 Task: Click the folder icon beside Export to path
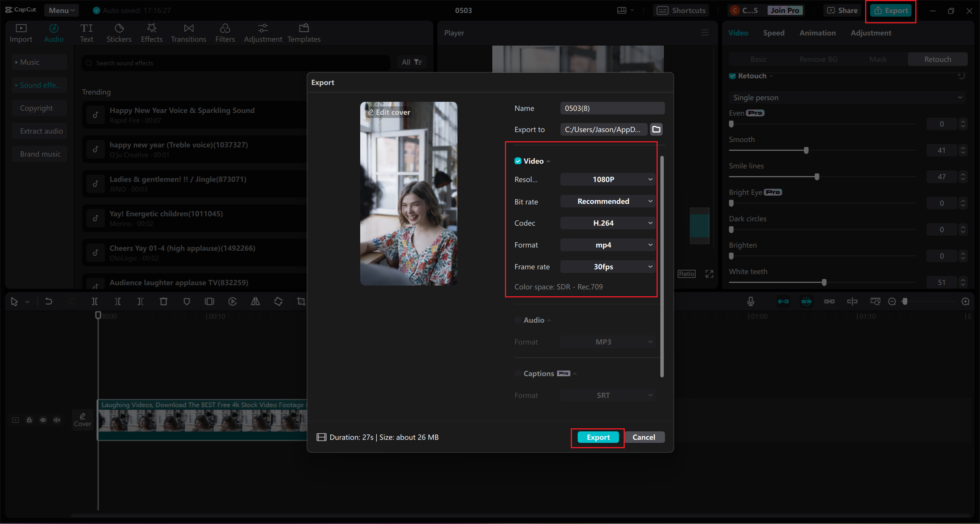pos(656,129)
